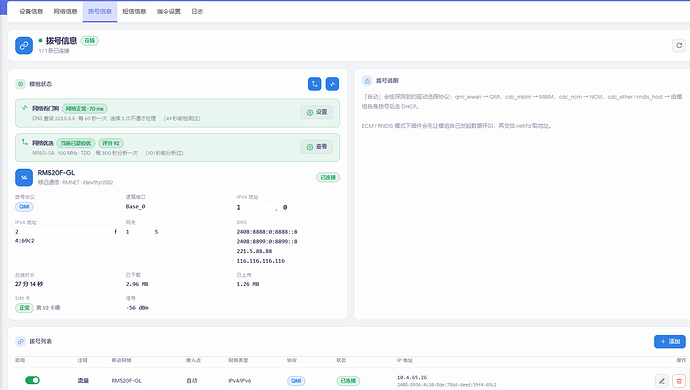690x390 pixels.
Task: Click the blue link icon beside 拨号信息
Action: coord(24,45)
